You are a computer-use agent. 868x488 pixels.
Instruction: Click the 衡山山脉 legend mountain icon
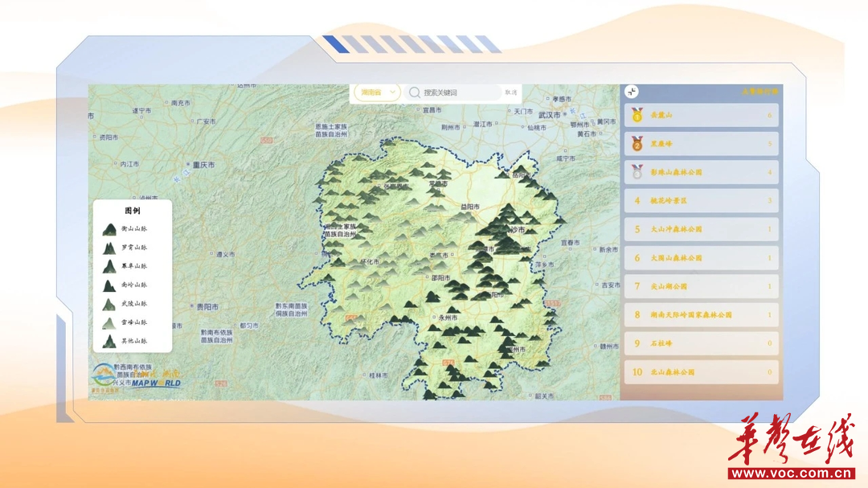[x=109, y=229]
